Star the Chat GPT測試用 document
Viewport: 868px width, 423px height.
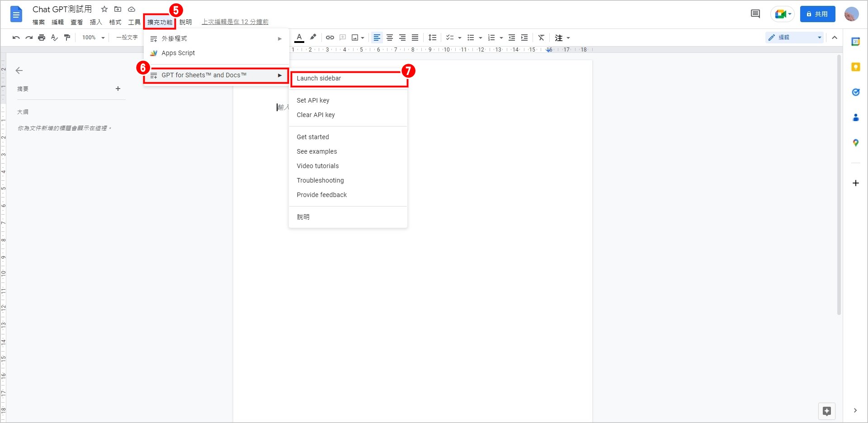104,9
